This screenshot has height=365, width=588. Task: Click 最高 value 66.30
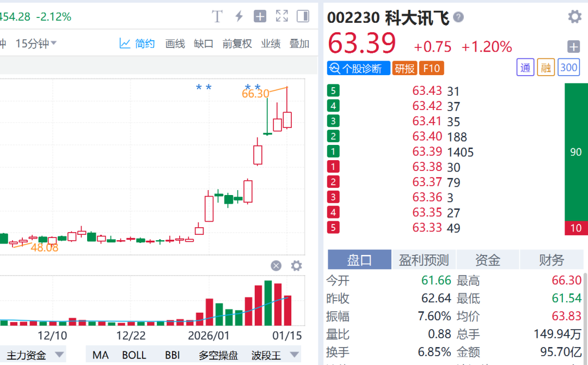[x=566, y=280]
